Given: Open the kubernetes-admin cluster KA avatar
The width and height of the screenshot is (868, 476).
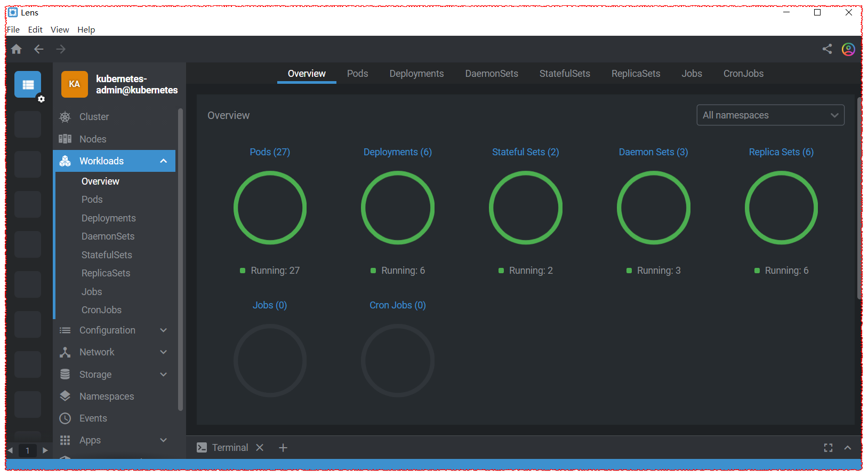Looking at the screenshot, I should (75, 84).
